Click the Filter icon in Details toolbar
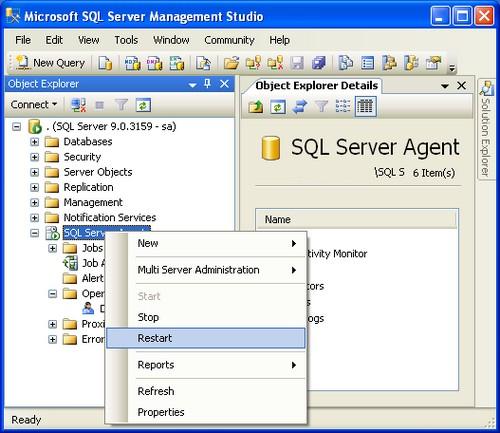This screenshot has height=433, width=500. point(322,107)
